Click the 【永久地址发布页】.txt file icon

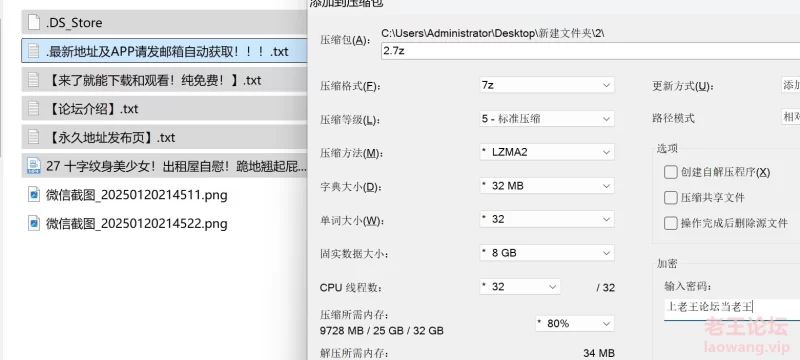tap(34, 137)
